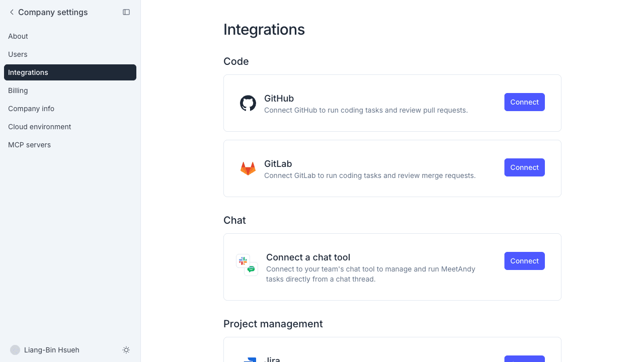
Task: Click the 'Connect a chat tool' title
Action: click(308, 257)
